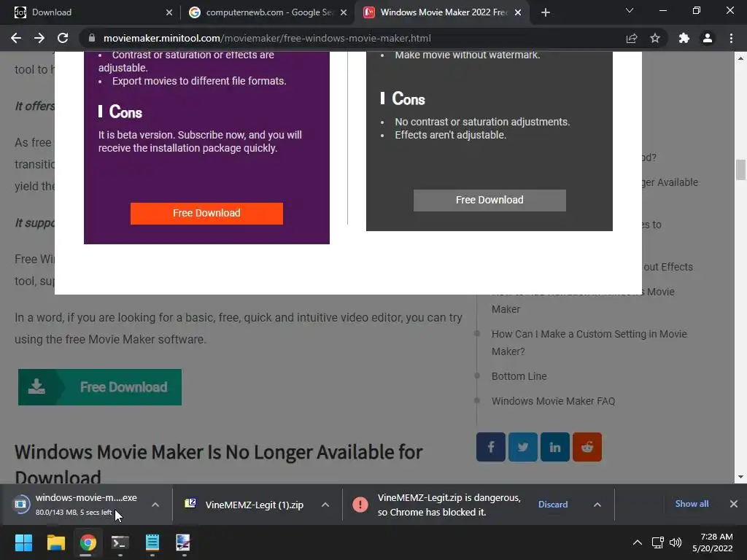747x560 pixels.
Task: Show all downloads
Action: tap(692, 504)
